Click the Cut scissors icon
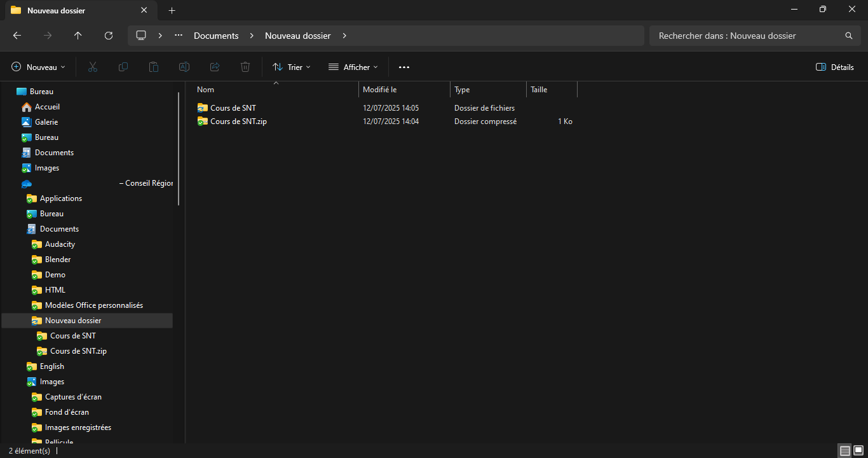 tap(92, 67)
